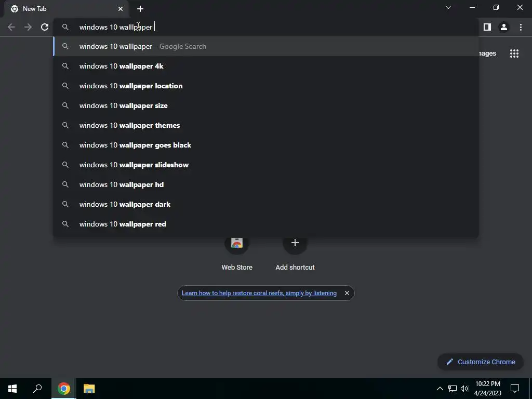Open the coral reefs listening link
This screenshot has width=532, height=399.
259,293
